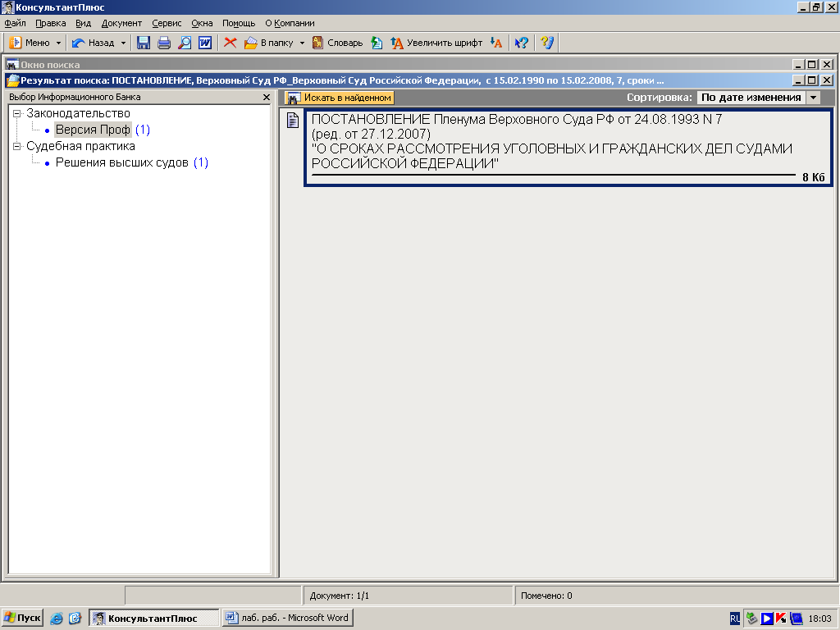
Task: Click the Результат поиска folder icon
Action: click(12, 81)
